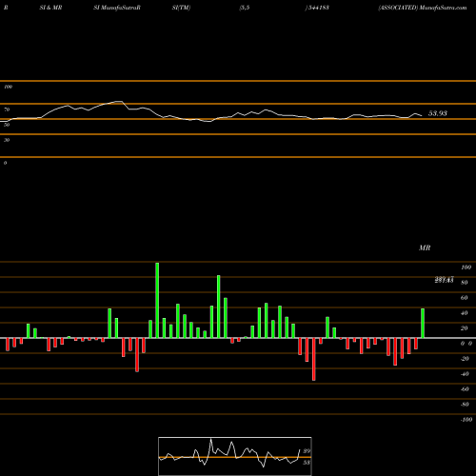
Task: Select the "SI & MR" header text
Action: click(x=50, y=8)
